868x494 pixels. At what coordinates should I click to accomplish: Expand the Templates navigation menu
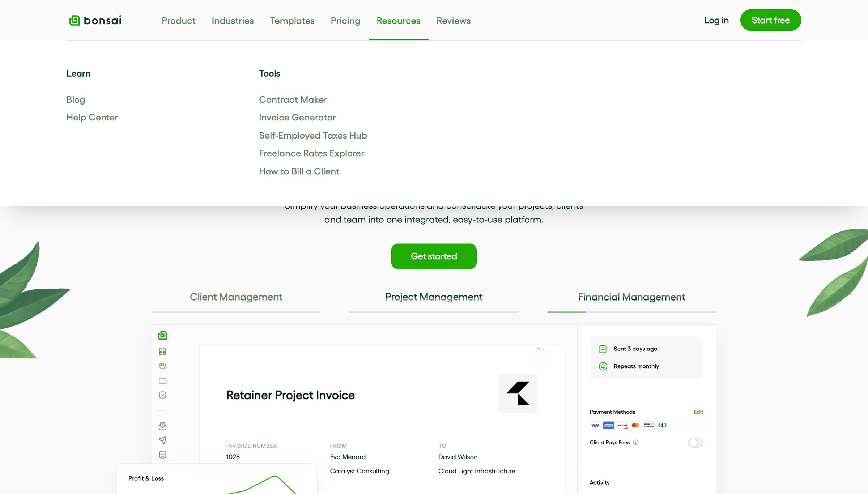point(292,21)
